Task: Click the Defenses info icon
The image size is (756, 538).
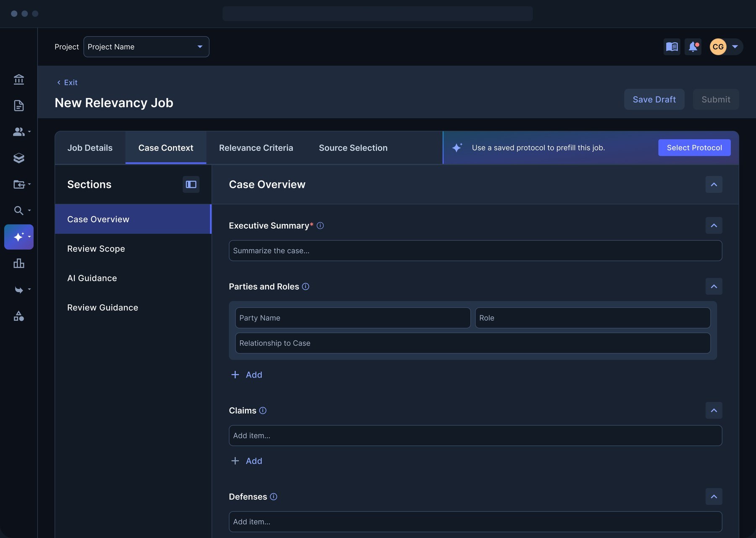Action: 273,497
